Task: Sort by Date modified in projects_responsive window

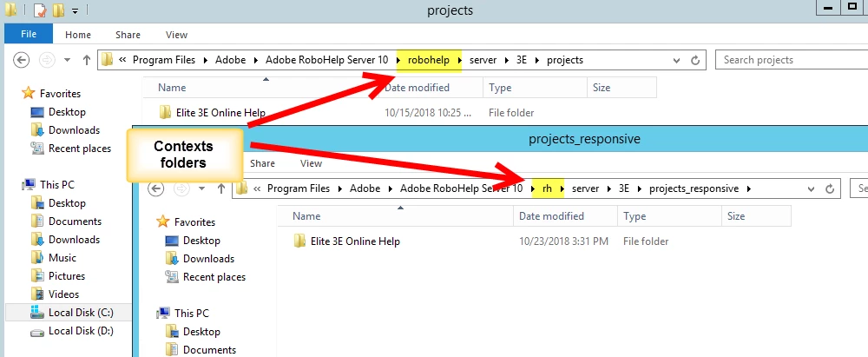Action: pyautogui.click(x=551, y=216)
